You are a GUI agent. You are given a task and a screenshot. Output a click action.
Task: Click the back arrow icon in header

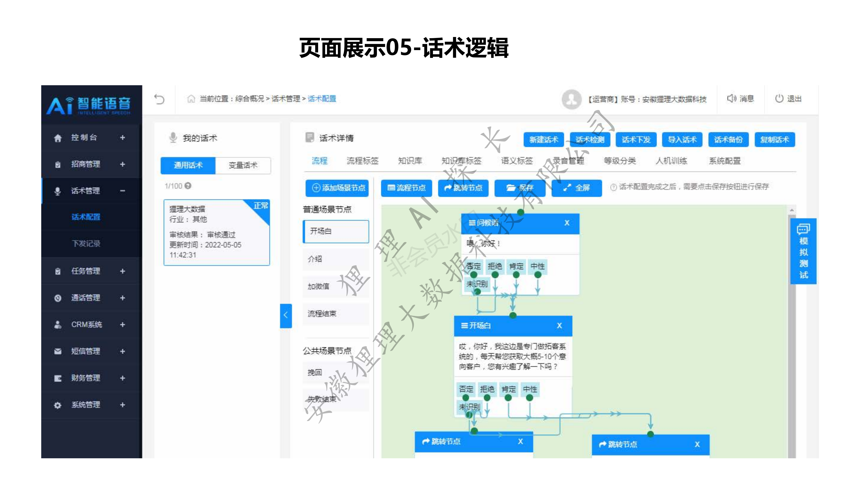(159, 99)
